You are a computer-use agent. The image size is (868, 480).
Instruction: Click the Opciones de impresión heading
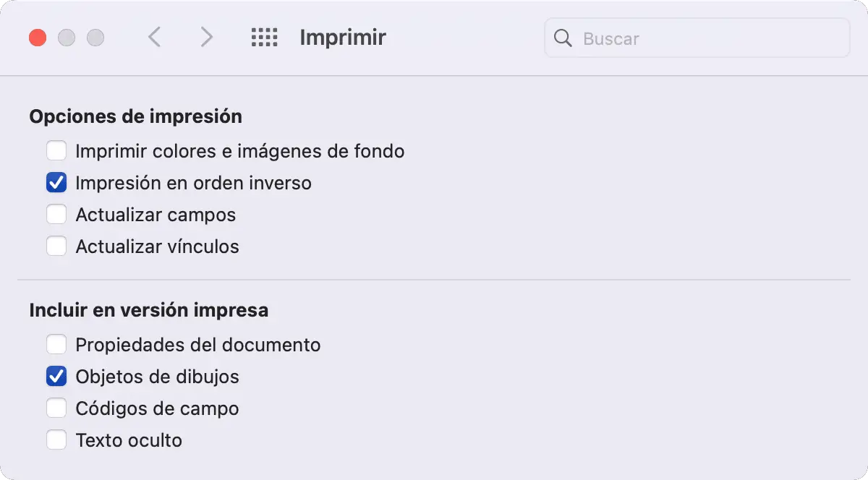[x=135, y=116]
